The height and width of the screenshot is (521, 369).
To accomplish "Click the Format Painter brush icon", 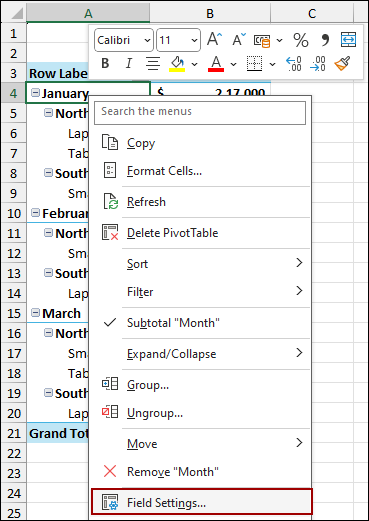I will 342,63.
